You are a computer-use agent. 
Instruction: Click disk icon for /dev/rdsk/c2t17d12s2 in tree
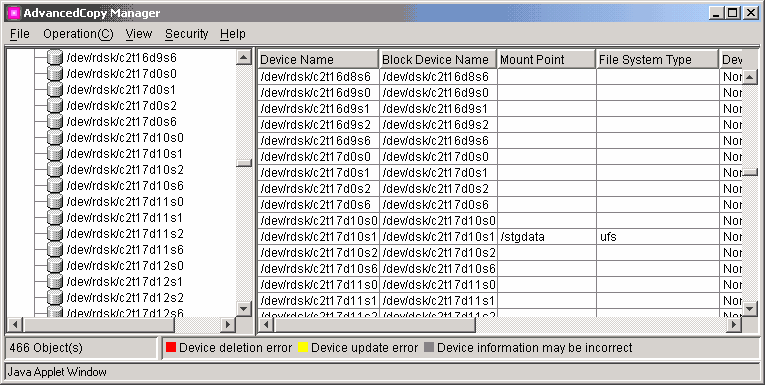55,298
